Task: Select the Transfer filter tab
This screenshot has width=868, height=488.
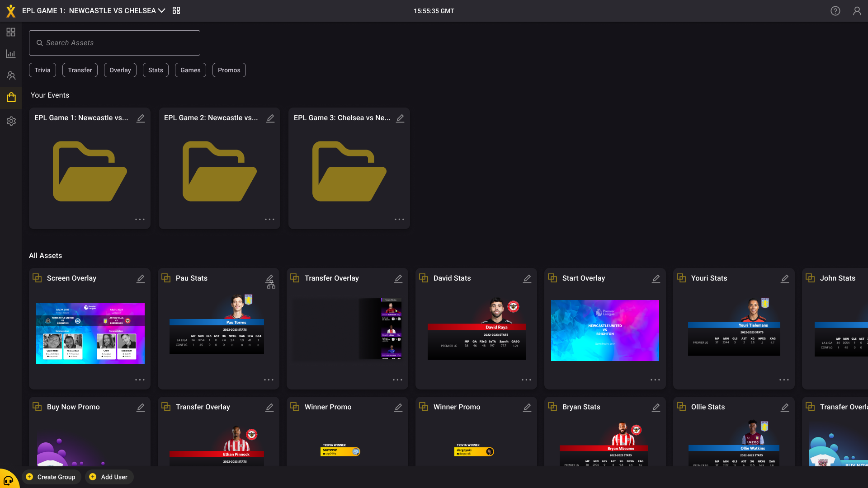Action: (x=80, y=70)
